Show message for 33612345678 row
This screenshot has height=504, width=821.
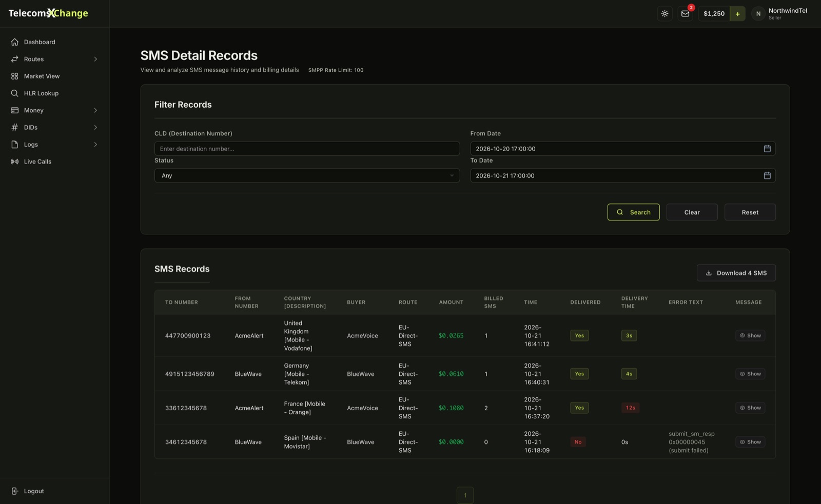tap(750, 408)
